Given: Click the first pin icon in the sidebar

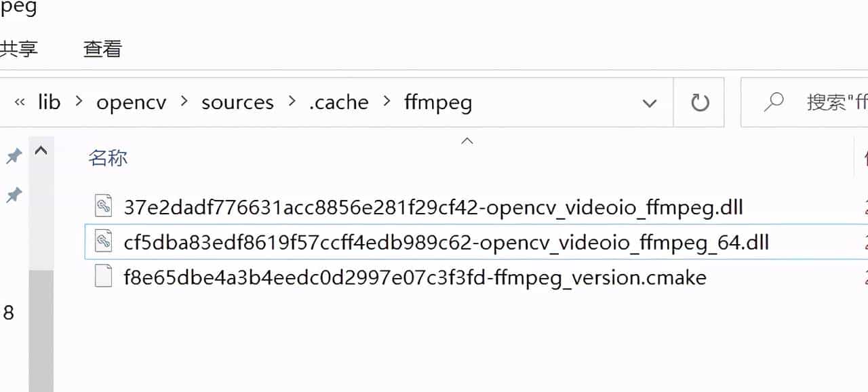Looking at the screenshot, I should point(14,156).
